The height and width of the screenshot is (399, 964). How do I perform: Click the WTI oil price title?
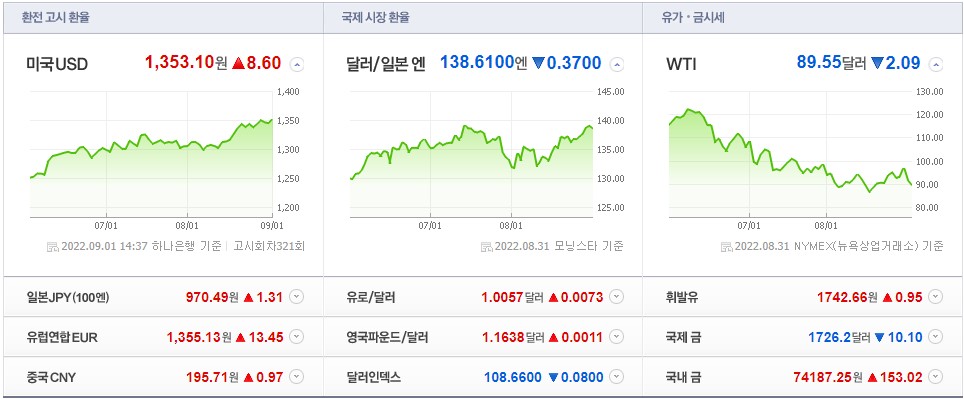point(681,64)
